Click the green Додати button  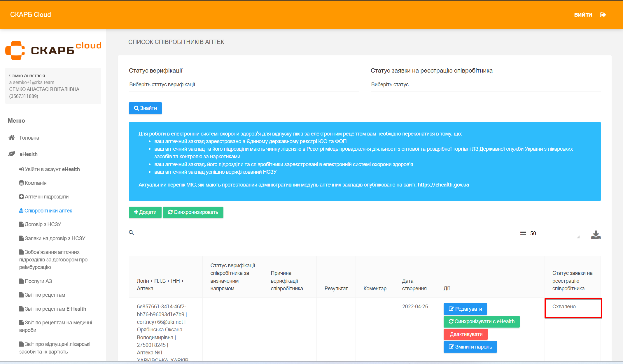pyautogui.click(x=145, y=212)
